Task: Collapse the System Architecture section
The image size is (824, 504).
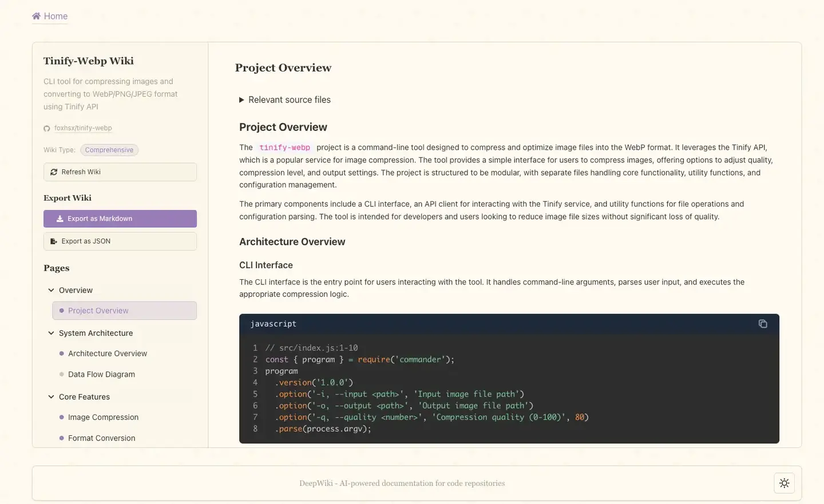Action: [x=51, y=333]
